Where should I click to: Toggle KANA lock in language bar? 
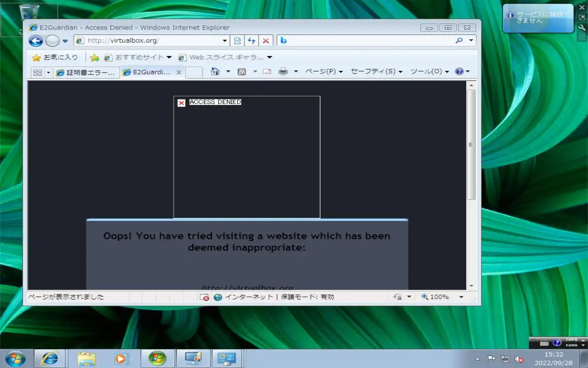coord(571,345)
